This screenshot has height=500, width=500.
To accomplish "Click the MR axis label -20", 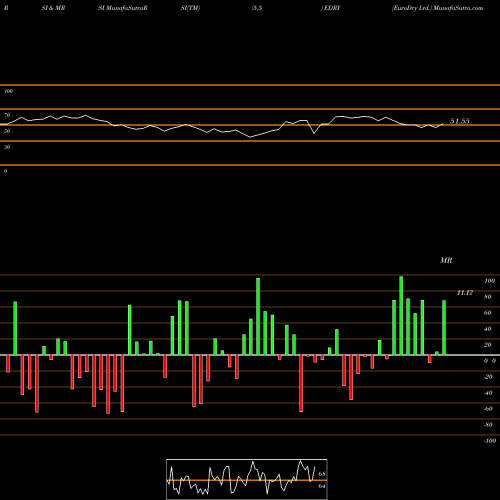I will tap(488, 377).
